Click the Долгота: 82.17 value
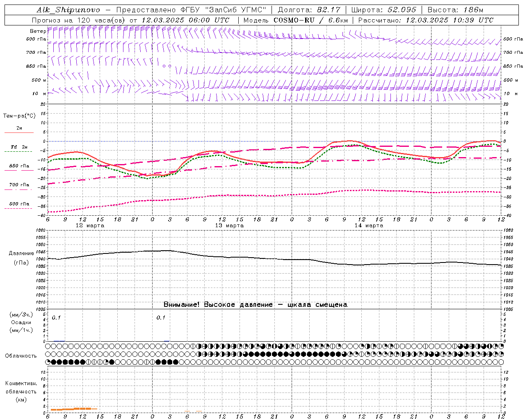 [309, 10]
